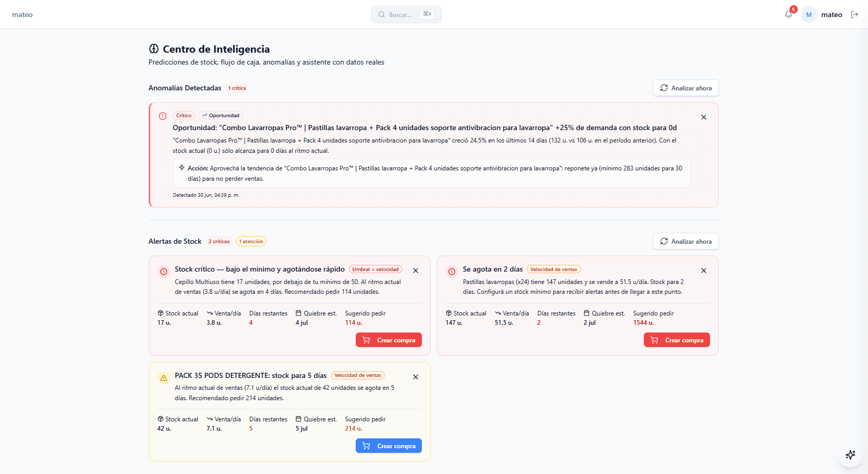Click the mateo username in header
The image size is (868, 474).
[x=831, y=14]
